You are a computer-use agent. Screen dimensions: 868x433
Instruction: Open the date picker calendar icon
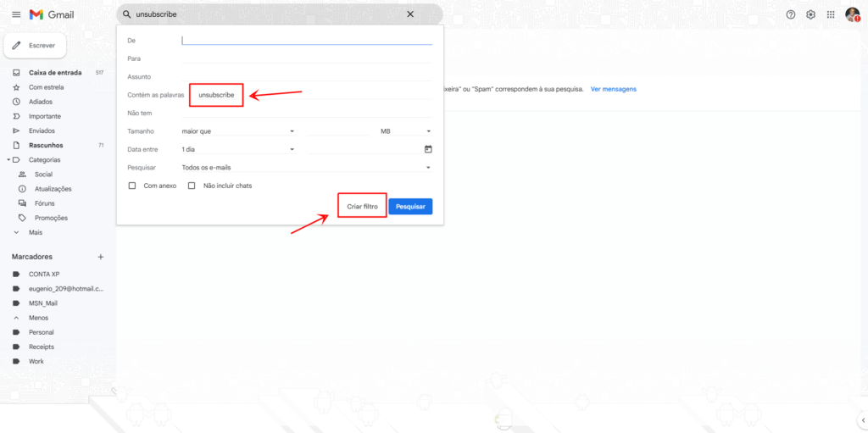click(x=428, y=149)
